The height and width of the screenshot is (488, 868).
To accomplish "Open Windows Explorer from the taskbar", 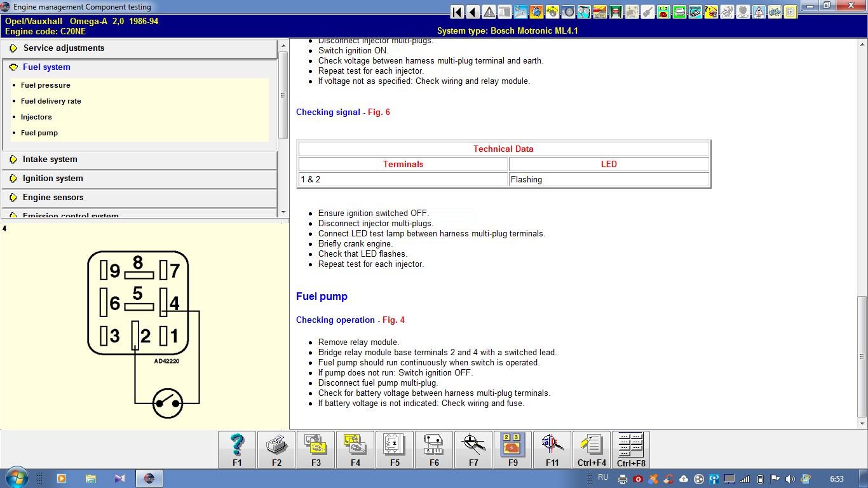I will click(x=91, y=478).
